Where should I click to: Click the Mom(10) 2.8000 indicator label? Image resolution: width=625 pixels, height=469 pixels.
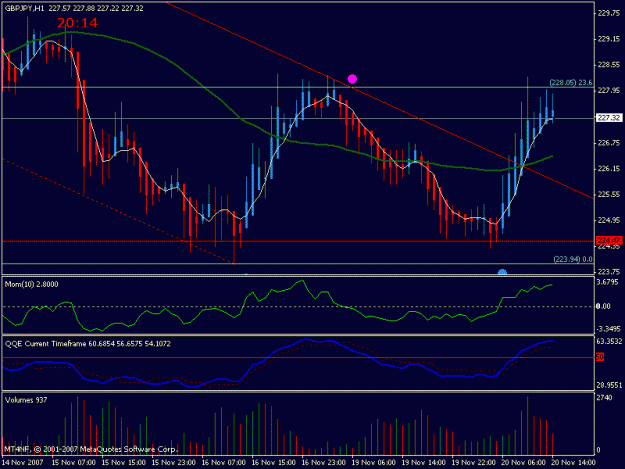pos(31,284)
